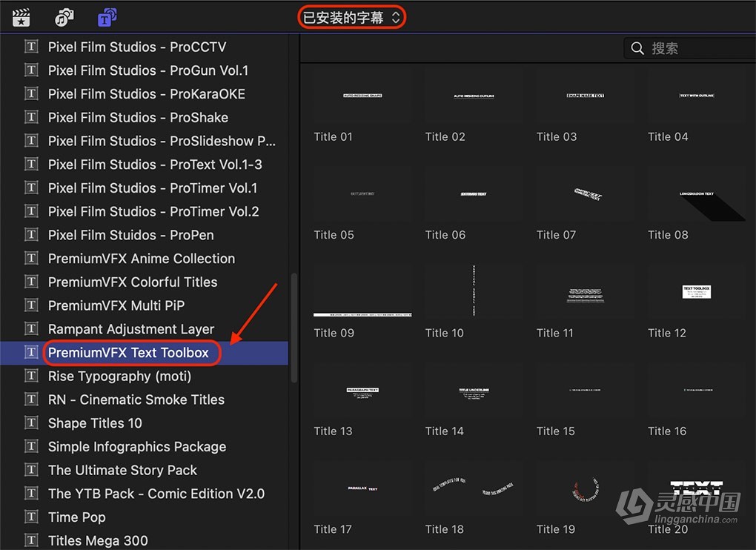Select Shape Titles 10 category
756x550 pixels.
pyautogui.click(x=145, y=423)
